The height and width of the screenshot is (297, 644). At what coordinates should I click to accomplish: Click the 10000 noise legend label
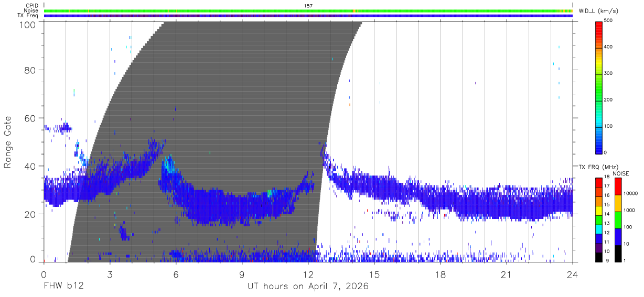(630, 193)
